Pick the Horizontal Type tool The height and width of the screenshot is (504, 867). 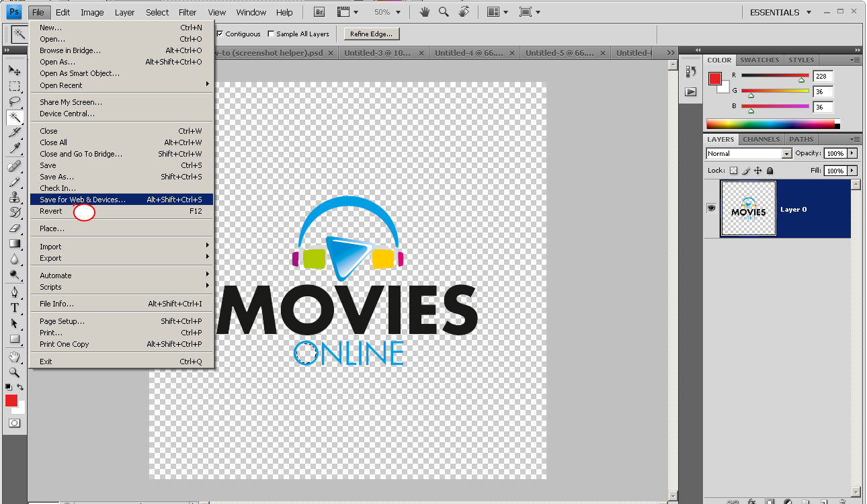point(15,307)
